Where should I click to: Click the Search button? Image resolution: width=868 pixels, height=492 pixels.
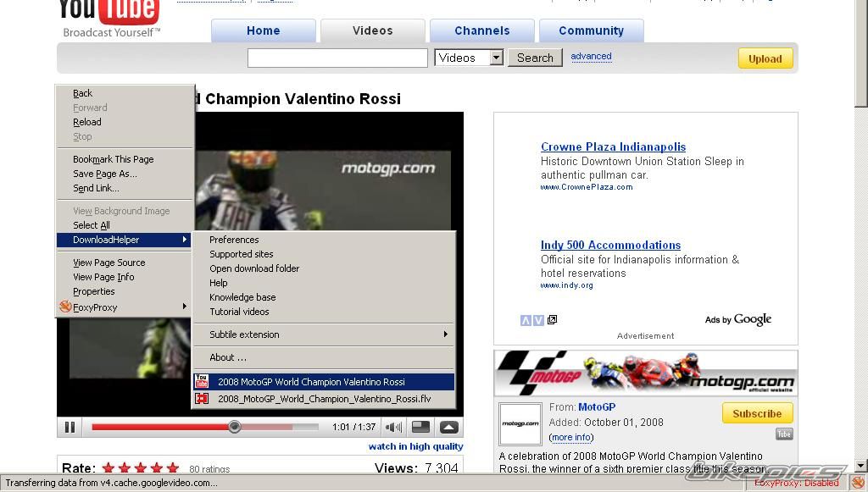pyautogui.click(x=535, y=58)
